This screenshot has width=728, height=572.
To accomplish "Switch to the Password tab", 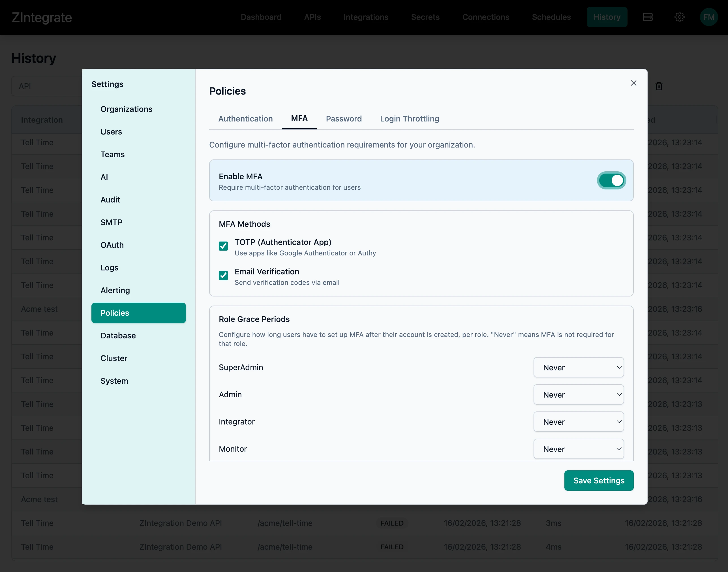I will coord(344,119).
